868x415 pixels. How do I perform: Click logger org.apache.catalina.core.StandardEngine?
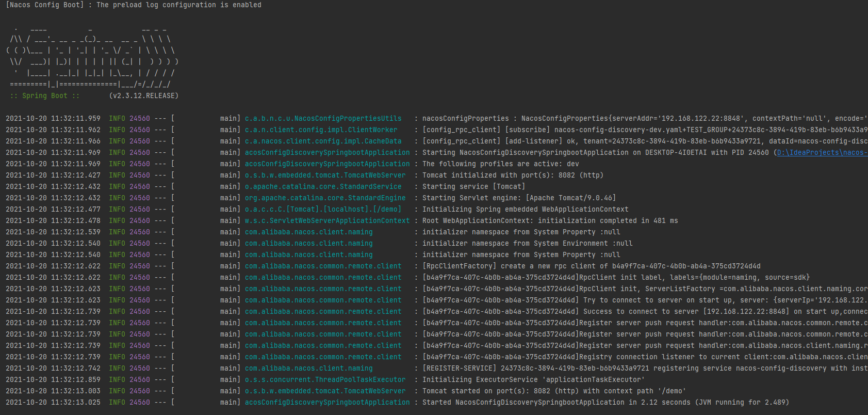pos(325,198)
